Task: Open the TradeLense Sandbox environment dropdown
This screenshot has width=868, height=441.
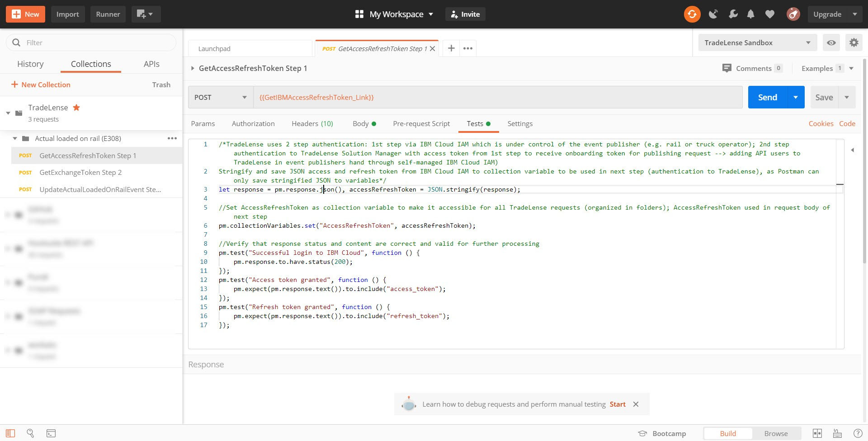Action: click(757, 43)
